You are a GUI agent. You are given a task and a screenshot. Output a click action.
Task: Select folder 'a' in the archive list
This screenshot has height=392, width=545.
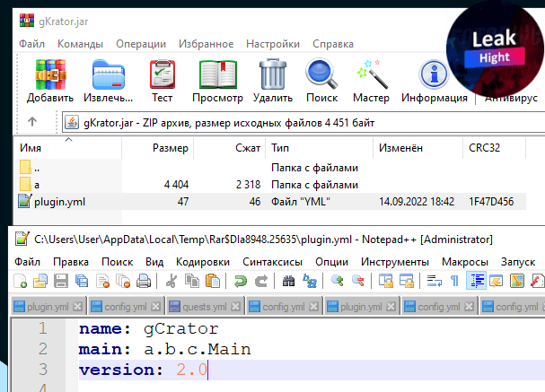pyautogui.click(x=271, y=185)
